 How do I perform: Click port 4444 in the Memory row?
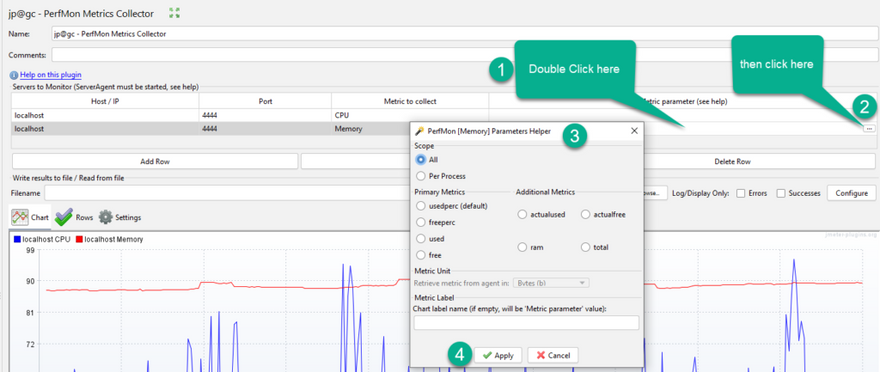tap(265, 128)
